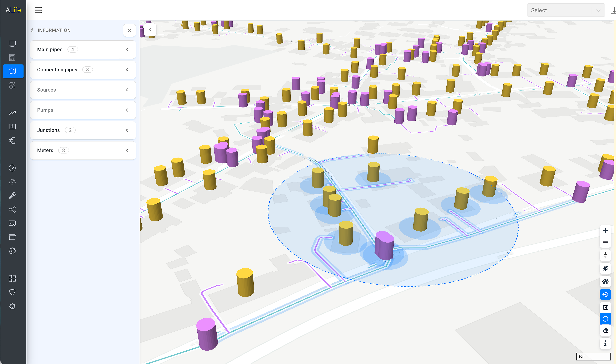Expand the Main pipes section
616x364 pixels.
(83, 50)
